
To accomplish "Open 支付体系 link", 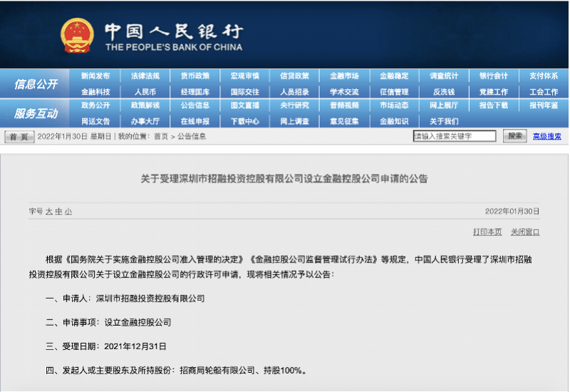I will coord(544,76).
